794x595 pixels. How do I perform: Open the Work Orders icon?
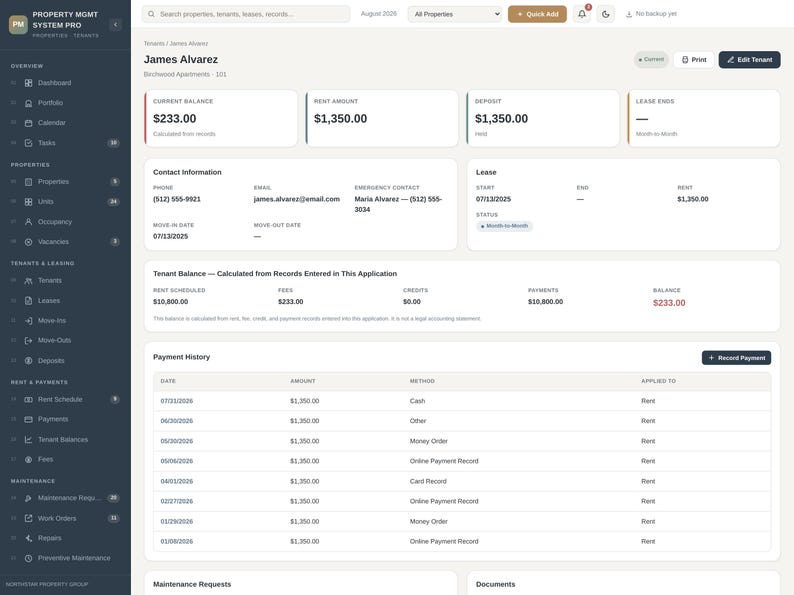28,519
